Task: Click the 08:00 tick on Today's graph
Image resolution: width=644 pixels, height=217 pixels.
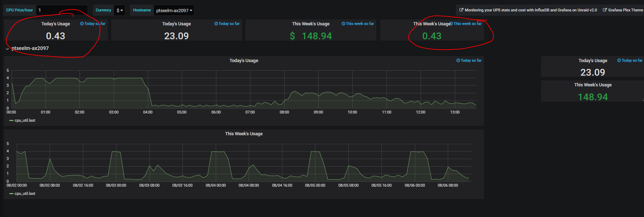Action: [x=284, y=112]
